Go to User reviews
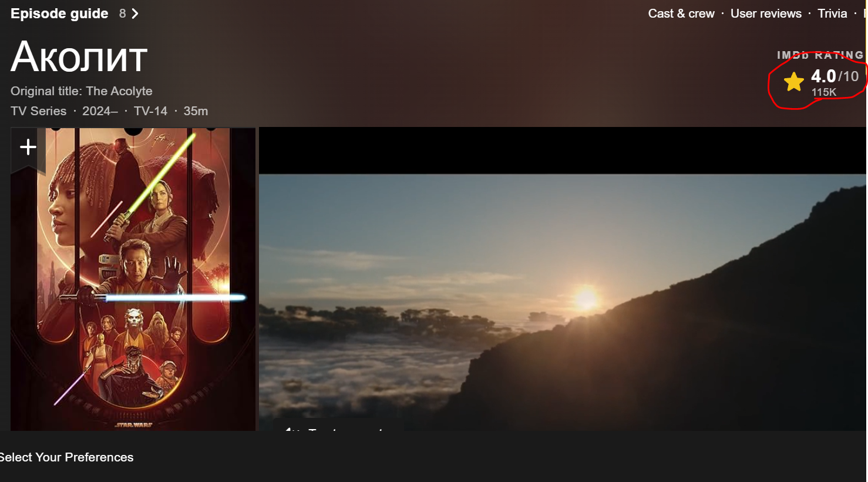 pos(766,14)
